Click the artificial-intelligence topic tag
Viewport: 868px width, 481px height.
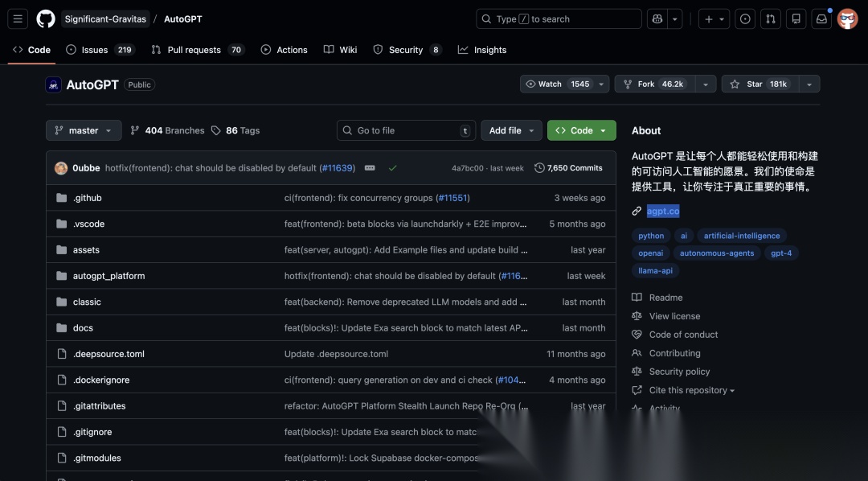tap(742, 236)
